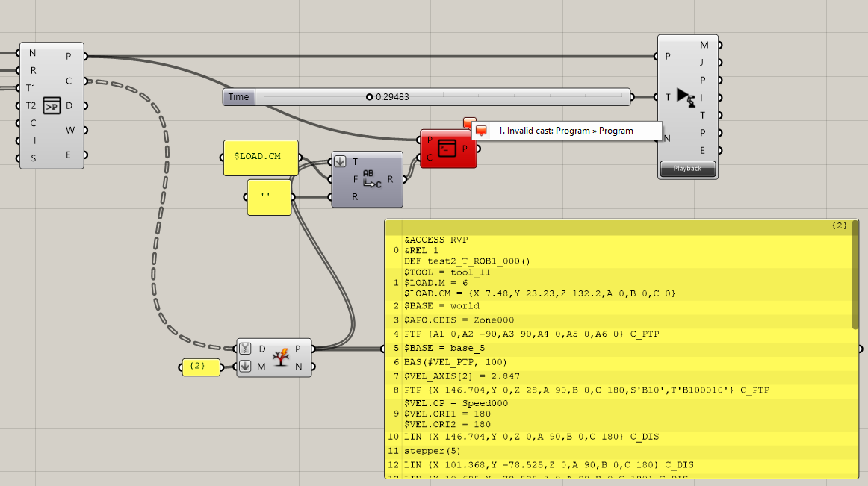Viewport: 868px width, 486px height.
Task: Select the yellow panel containing ''
Action: pos(269,196)
